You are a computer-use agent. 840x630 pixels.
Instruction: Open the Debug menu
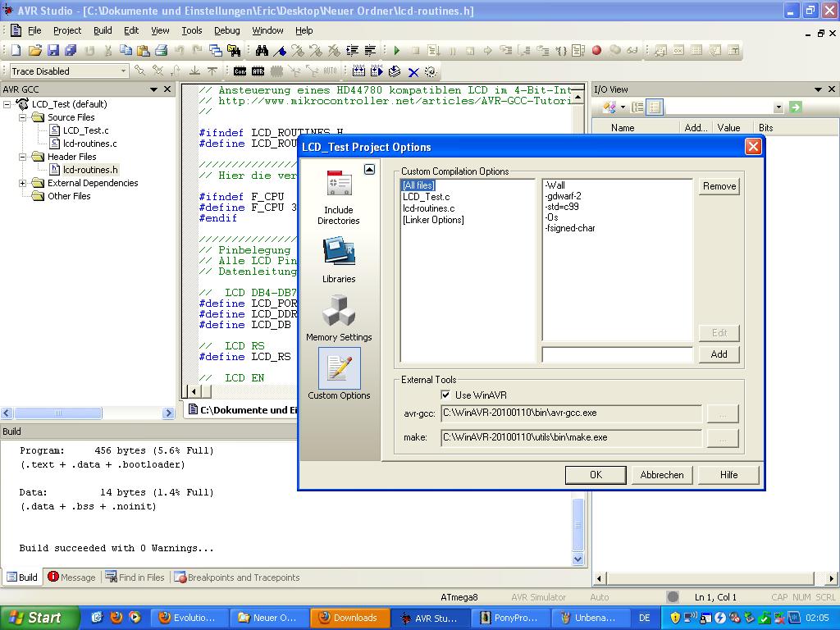tap(226, 30)
